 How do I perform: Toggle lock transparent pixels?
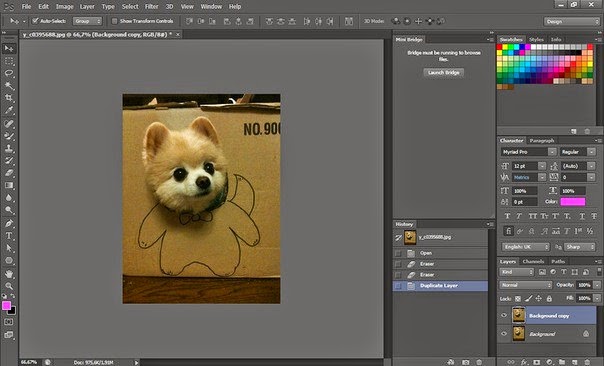tap(518, 299)
